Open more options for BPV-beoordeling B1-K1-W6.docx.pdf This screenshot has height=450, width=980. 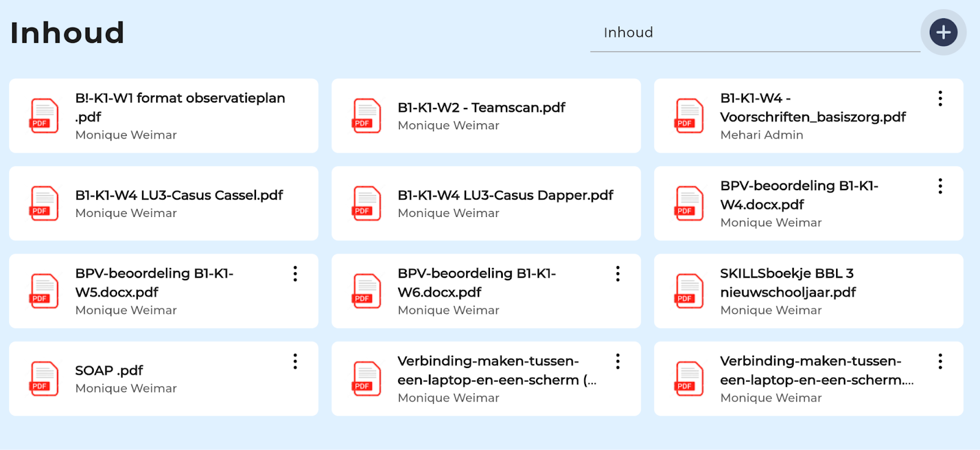pos(617,274)
